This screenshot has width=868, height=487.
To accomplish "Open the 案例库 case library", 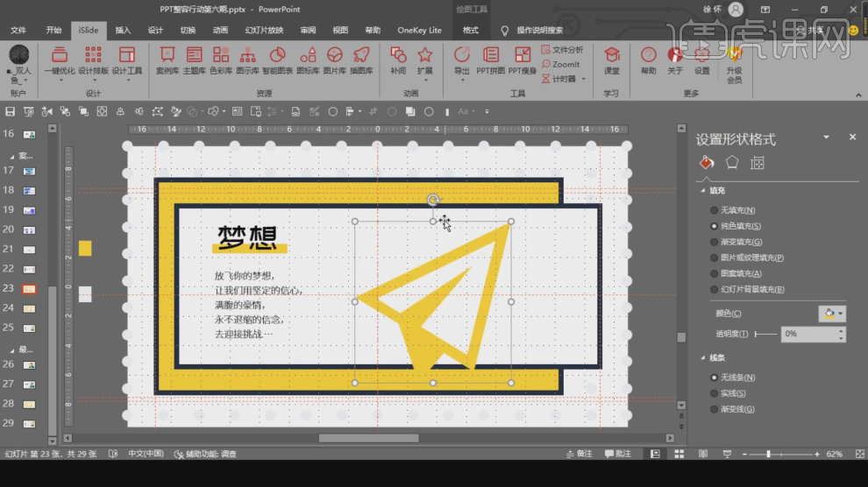I will [x=167, y=60].
